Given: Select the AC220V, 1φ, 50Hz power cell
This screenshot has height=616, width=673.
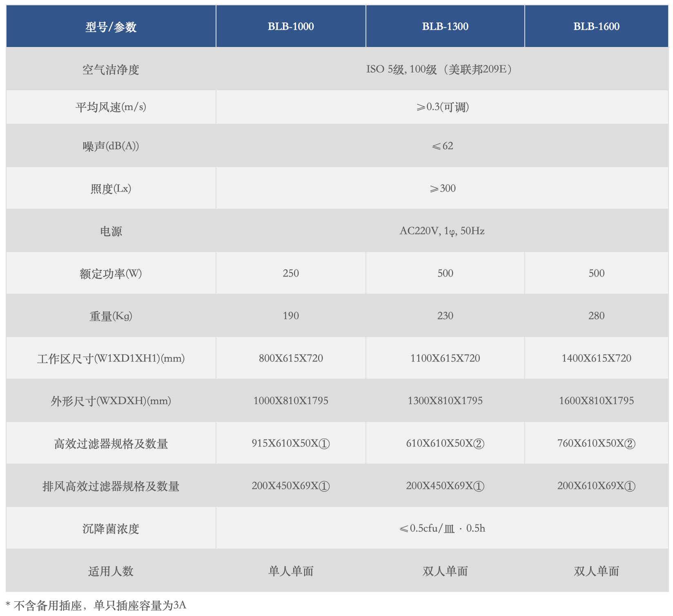Looking at the screenshot, I should [445, 231].
